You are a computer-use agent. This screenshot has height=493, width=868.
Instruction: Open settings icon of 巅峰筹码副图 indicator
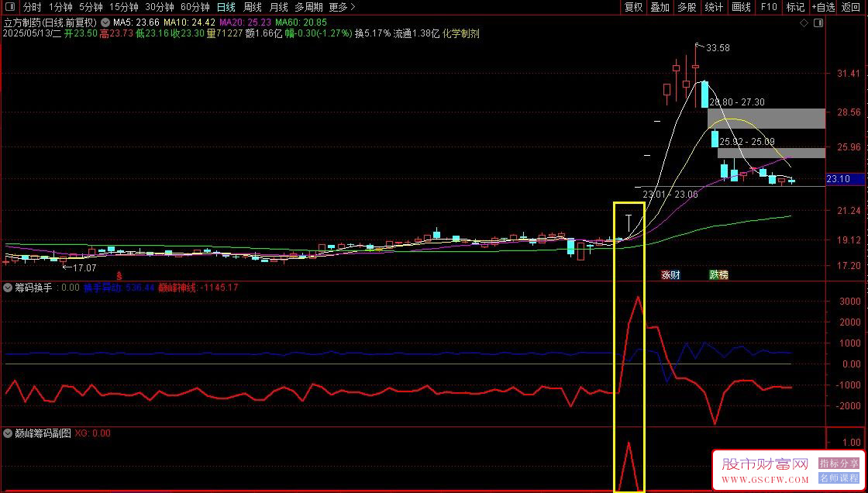(8, 433)
